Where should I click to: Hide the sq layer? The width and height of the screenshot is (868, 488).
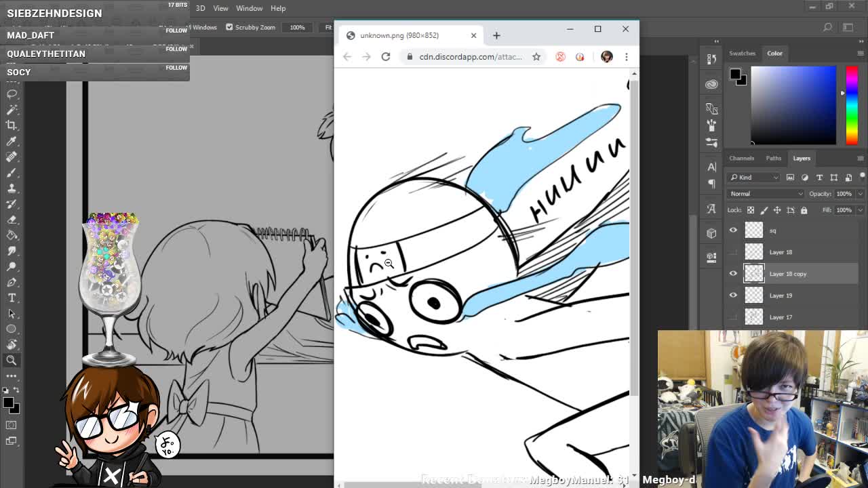(x=733, y=230)
